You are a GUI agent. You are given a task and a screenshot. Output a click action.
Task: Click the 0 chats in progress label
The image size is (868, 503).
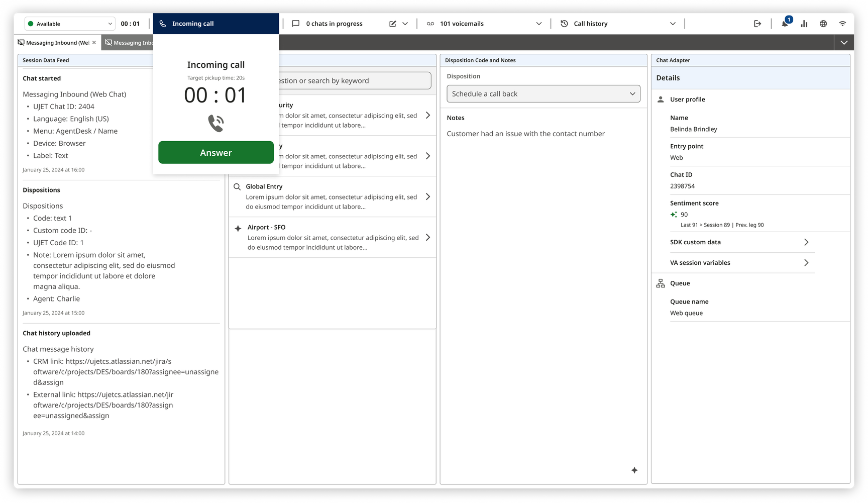(x=335, y=24)
